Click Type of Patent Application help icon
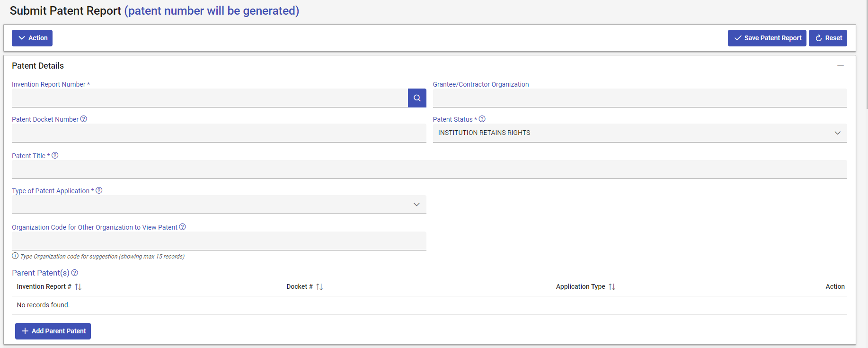Viewport: 868px width, 348px height. click(99, 190)
